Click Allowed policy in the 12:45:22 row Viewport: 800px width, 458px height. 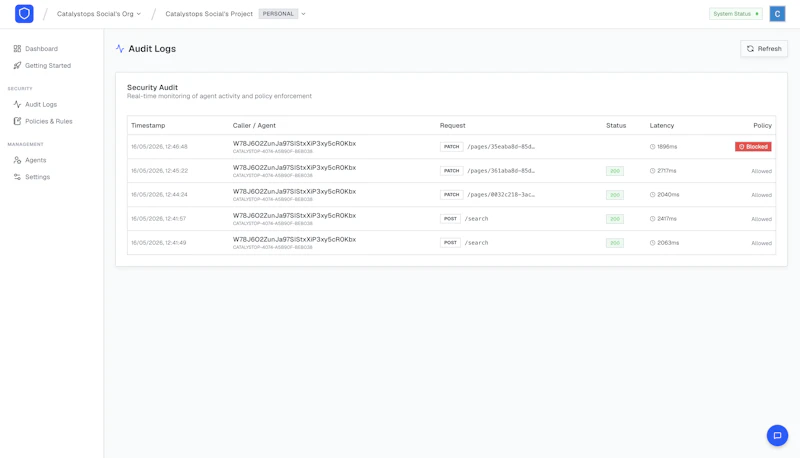pyautogui.click(x=761, y=171)
